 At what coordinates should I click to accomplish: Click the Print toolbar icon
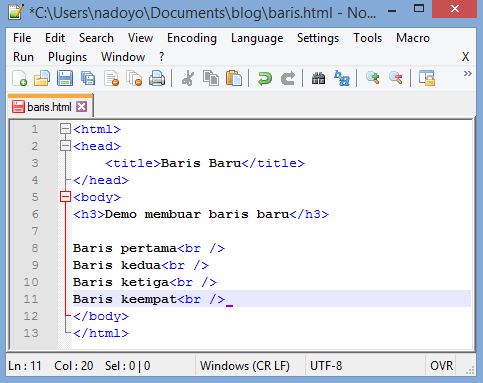pos(157,78)
